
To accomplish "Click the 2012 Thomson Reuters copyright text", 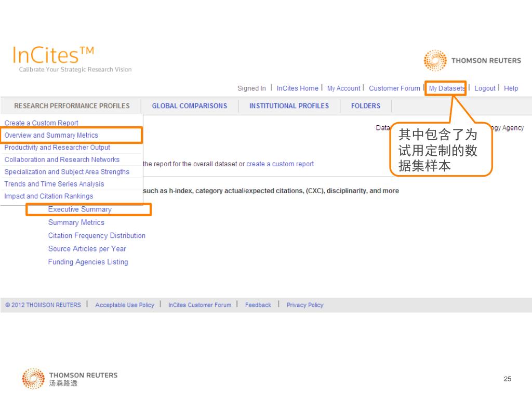I will coord(43,305).
